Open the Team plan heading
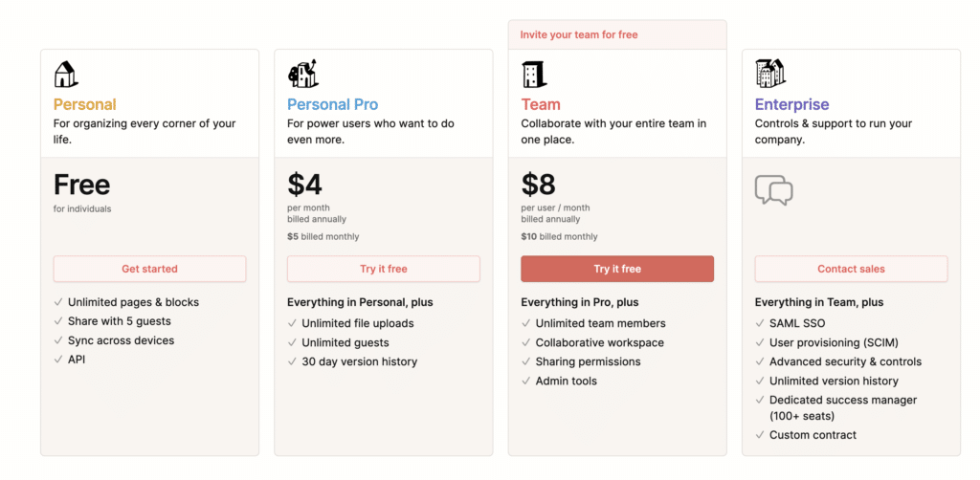980x480 pixels. tap(541, 104)
